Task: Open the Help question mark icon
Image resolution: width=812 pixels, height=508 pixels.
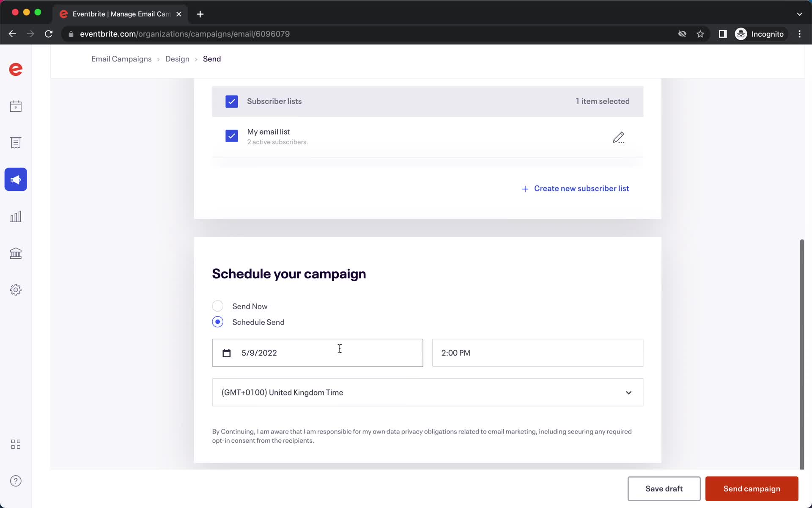Action: (x=16, y=481)
